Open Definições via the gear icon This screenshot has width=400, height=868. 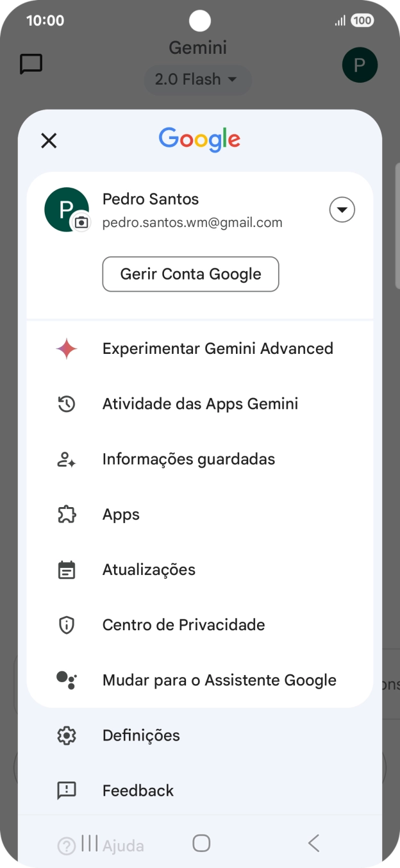(66, 735)
